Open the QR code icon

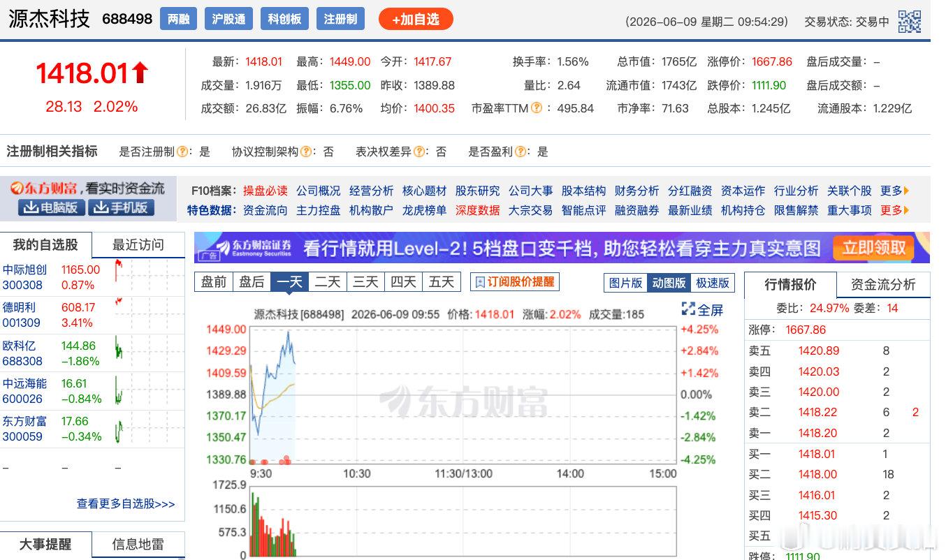pyautogui.click(x=909, y=22)
